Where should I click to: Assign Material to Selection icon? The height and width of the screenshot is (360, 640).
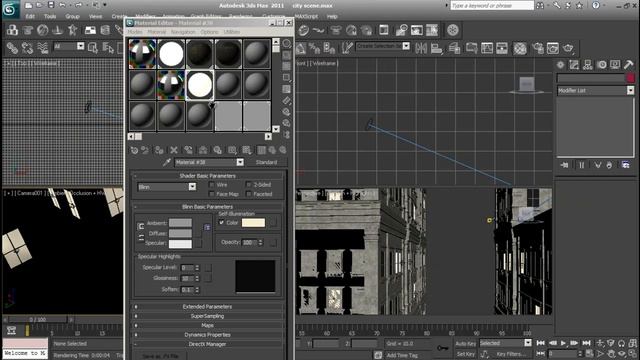(x=159, y=150)
